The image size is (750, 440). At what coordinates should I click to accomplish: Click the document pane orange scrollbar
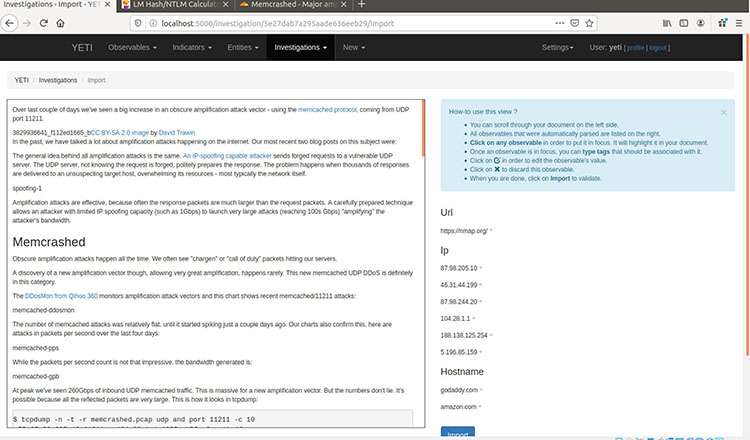click(x=423, y=128)
